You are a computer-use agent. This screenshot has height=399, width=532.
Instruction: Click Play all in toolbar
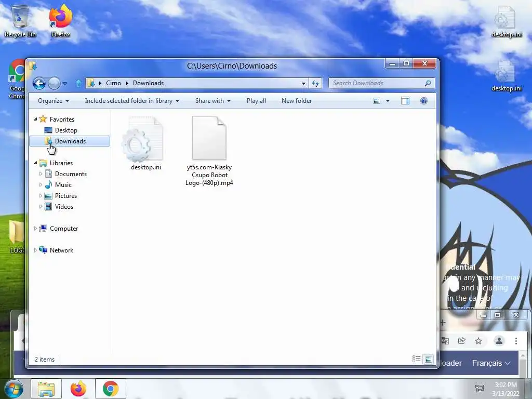pos(256,101)
